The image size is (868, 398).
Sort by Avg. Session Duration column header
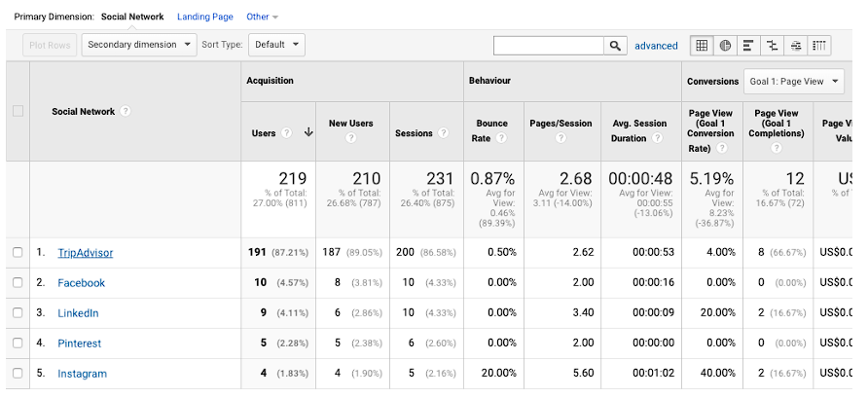click(638, 130)
